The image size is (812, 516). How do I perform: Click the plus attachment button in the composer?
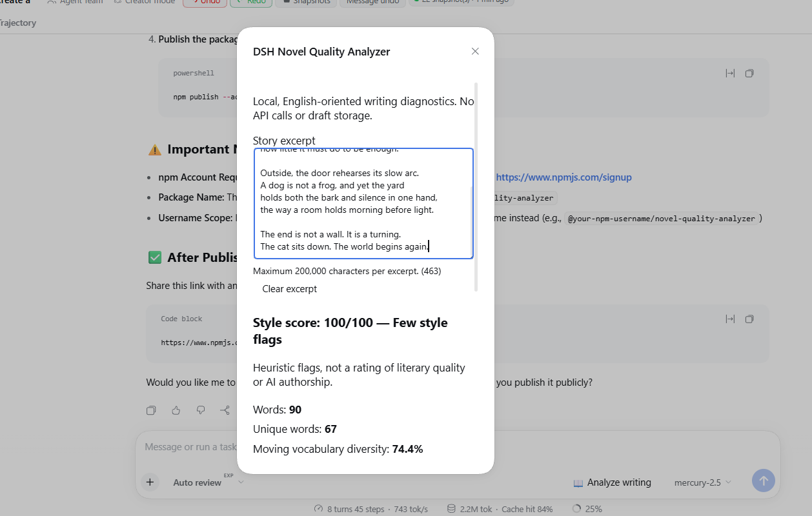tap(150, 482)
